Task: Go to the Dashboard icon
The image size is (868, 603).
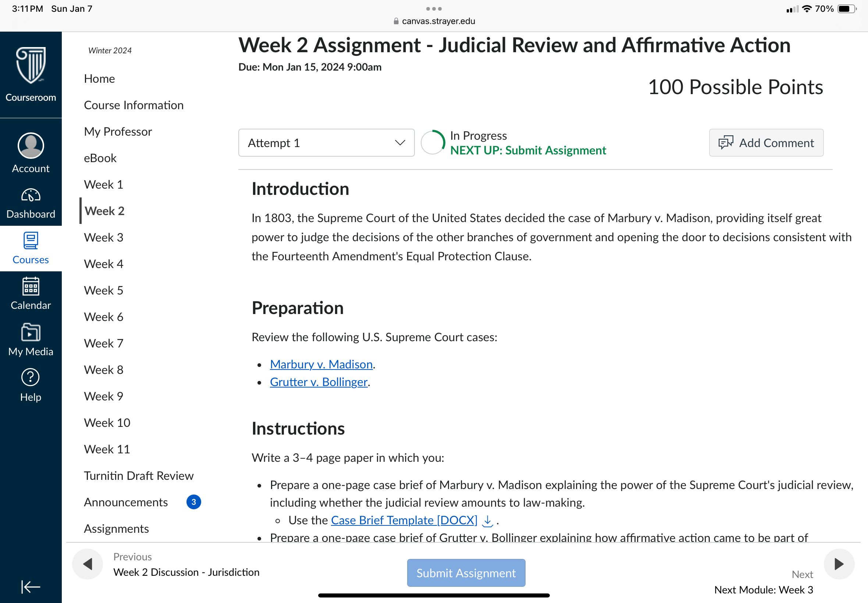Action: click(x=31, y=195)
